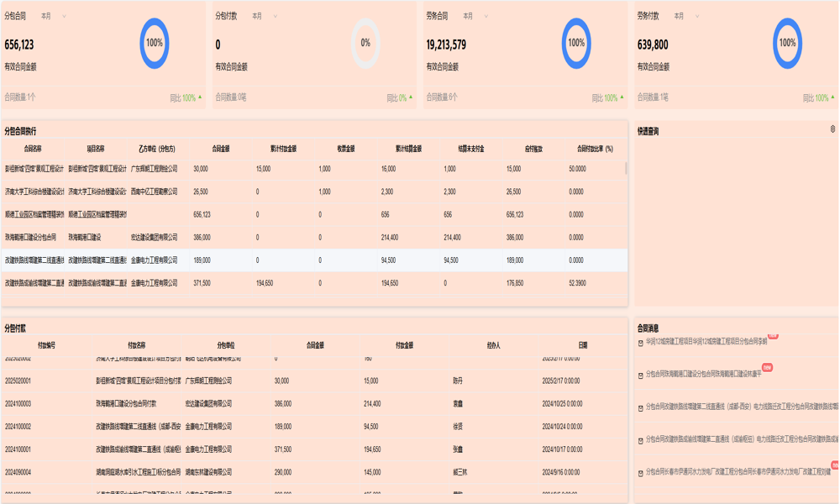Click the 分包付款 0% donut chart

pyautogui.click(x=365, y=43)
